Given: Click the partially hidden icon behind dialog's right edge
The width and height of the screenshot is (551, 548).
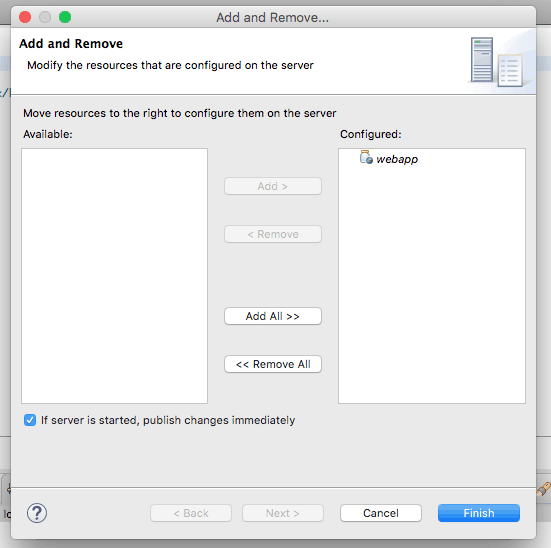Looking at the screenshot, I should click(x=544, y=489).
